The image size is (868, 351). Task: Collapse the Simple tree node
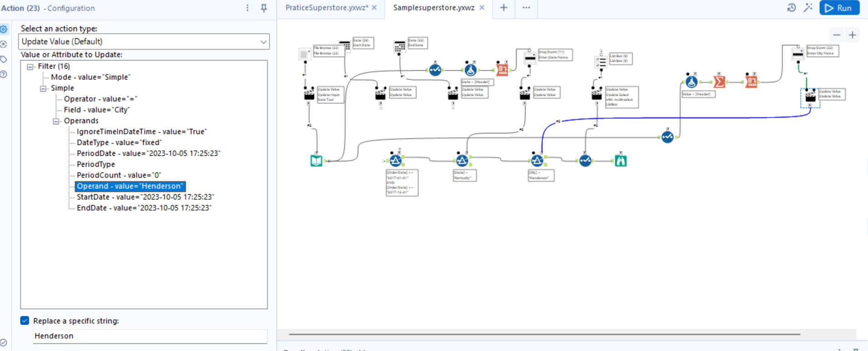(x=43, y=89)
